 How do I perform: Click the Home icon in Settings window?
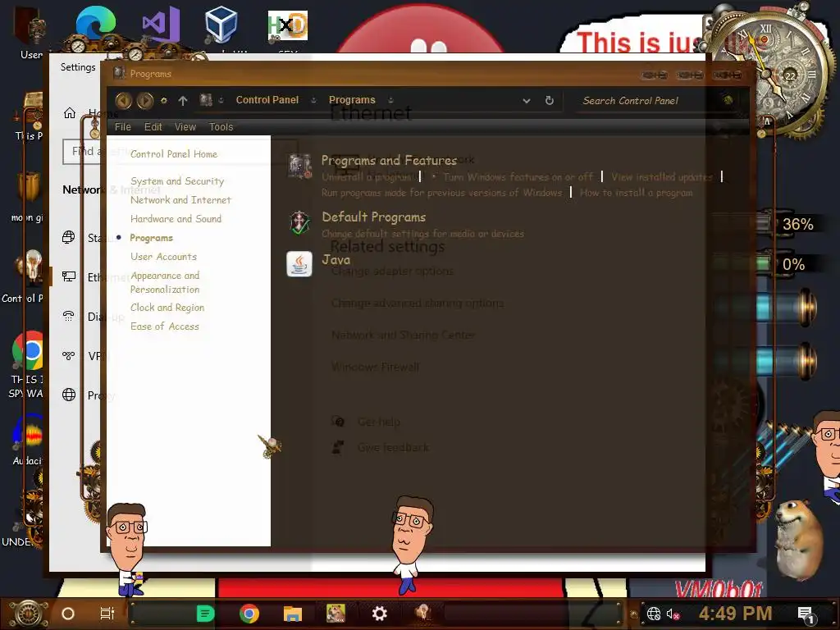pyautogui.click(x=70, y=113)
